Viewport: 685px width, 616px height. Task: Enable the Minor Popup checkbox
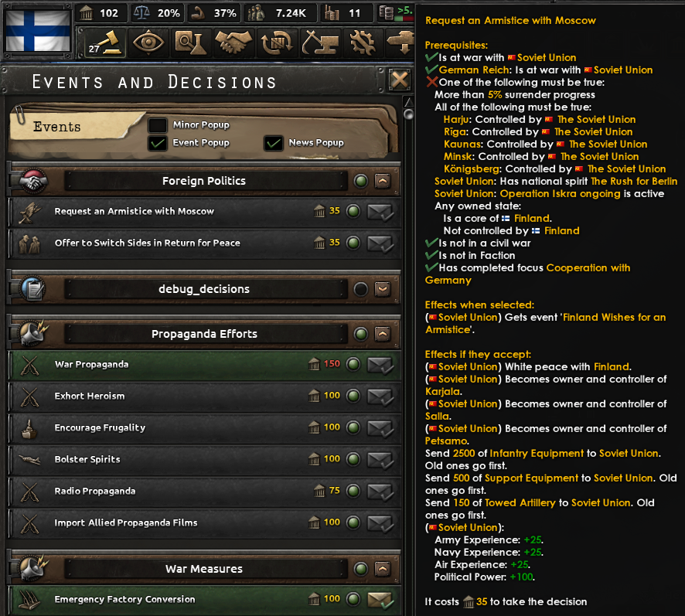tap(157, 125)
